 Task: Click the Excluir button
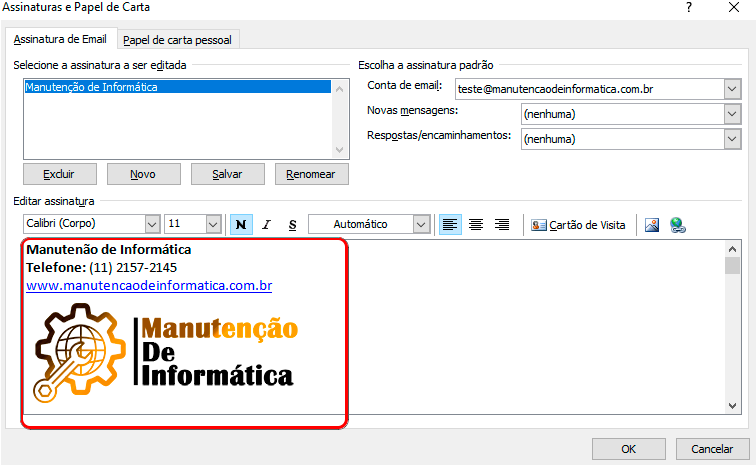[59, 174]
